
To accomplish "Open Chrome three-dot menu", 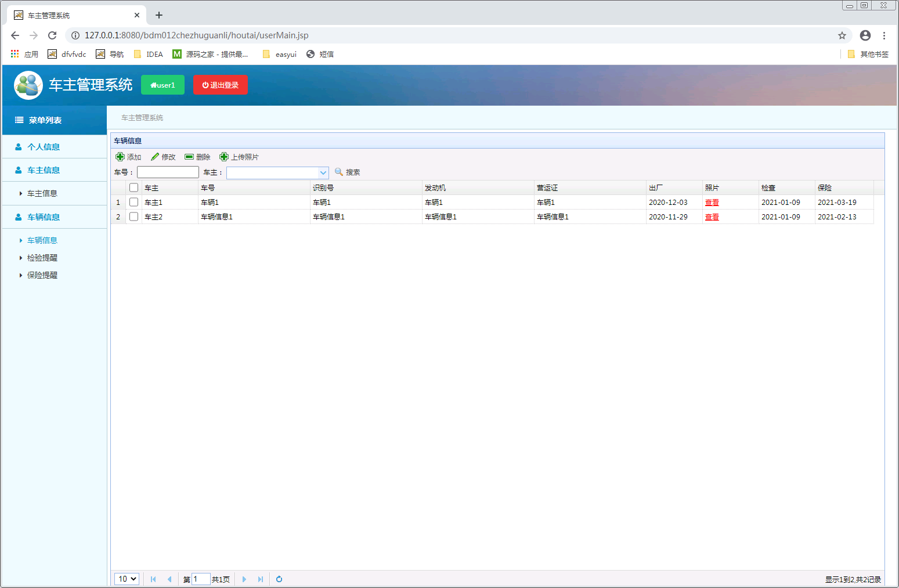I will [884, 35].
